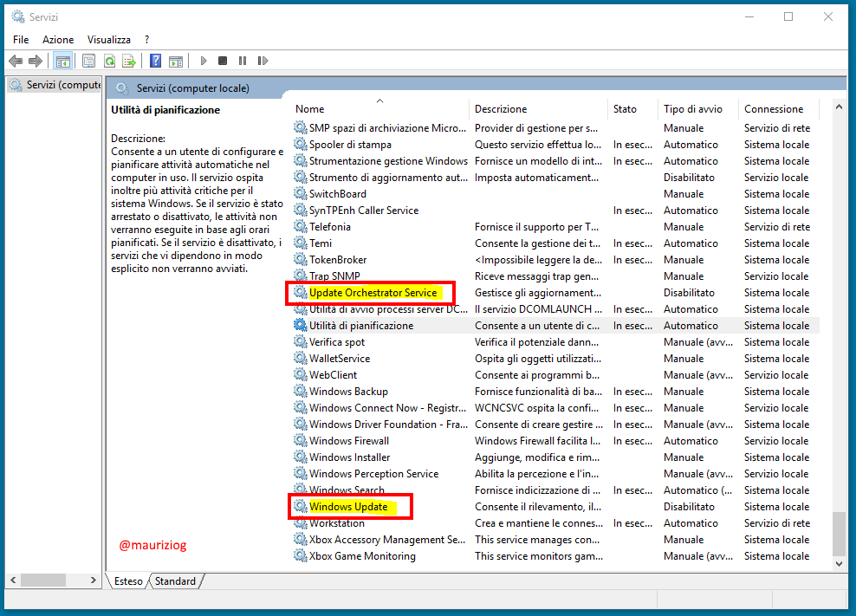This screenshot has width=856, height=616.
Task: Click the gear icon of Windows Firewall
Action: pyautogui.click(x=301, y=439)
